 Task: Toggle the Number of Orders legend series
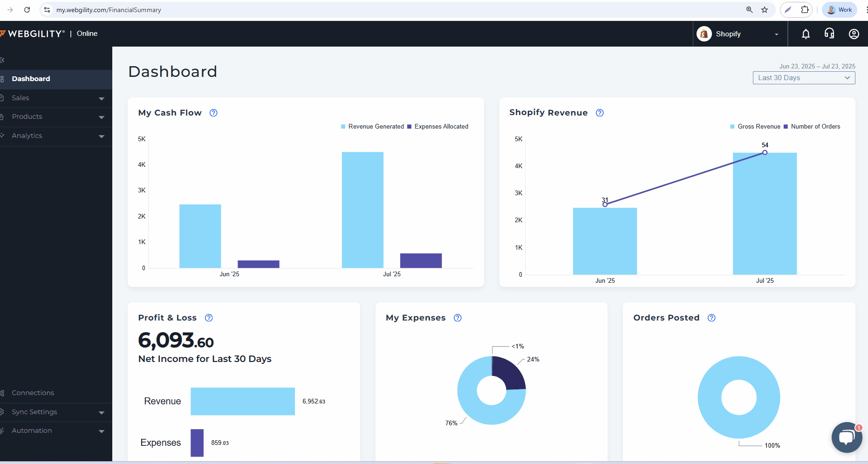pos(812,127)
